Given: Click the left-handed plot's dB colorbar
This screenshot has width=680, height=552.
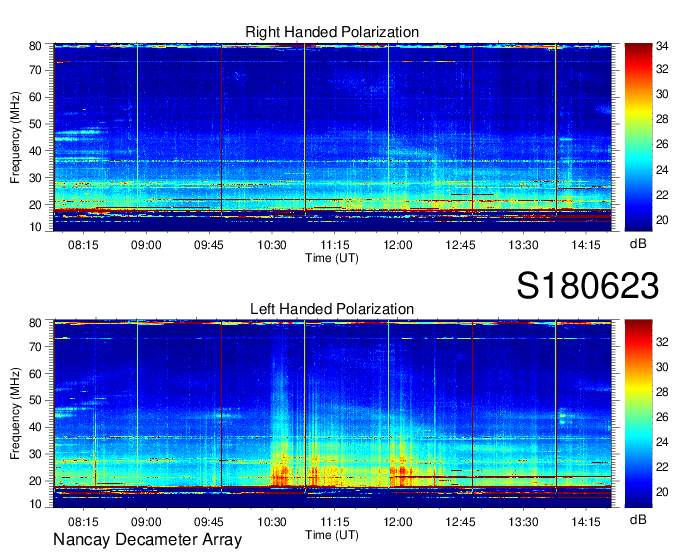Looking at the screenshot, I should 638,413.
